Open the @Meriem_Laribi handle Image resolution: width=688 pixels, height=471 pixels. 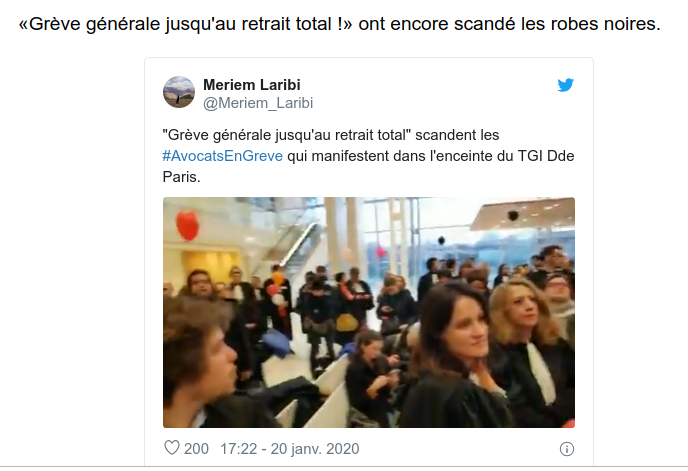[x=258, y=103]
